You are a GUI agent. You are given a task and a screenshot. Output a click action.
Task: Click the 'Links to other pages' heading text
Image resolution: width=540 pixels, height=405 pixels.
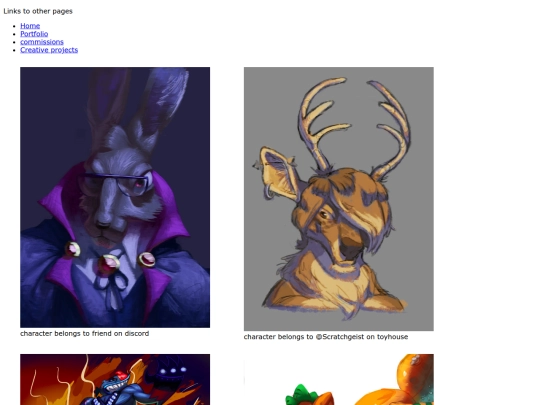[x=38, y=11]
